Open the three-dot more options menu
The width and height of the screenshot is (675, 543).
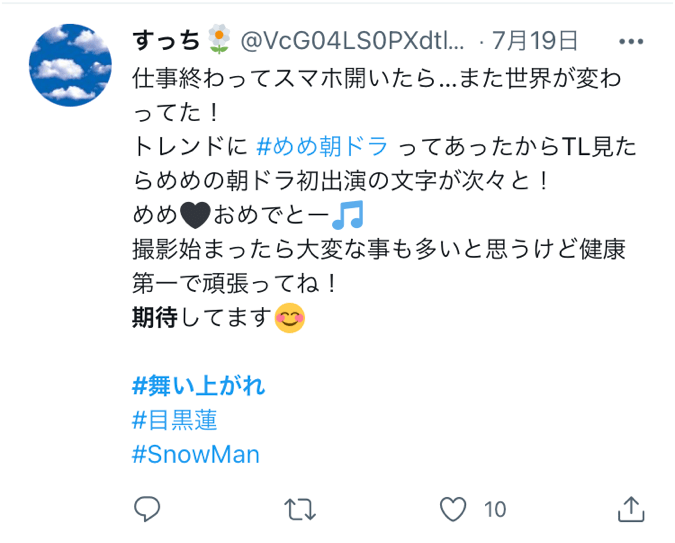[631, 41]
